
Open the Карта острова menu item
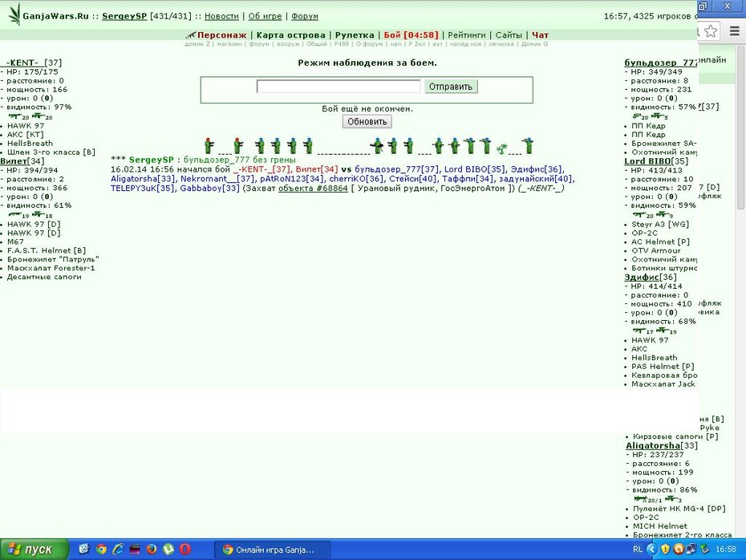pyautogui.click(x=290, y=34)
